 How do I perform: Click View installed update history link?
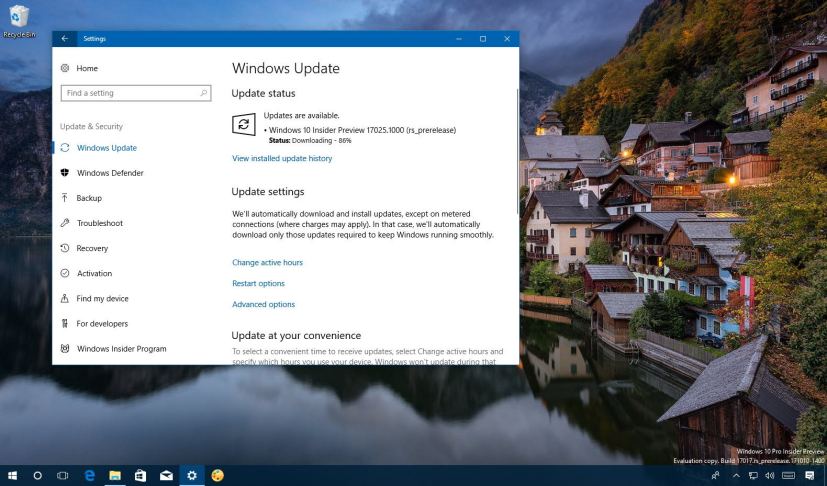[x=282, y=158]
